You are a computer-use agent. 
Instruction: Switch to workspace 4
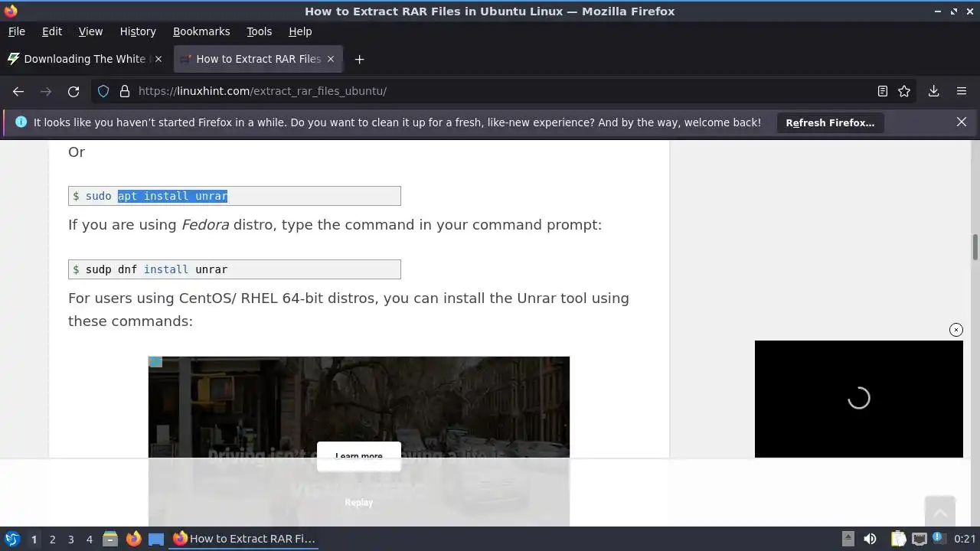click(89, 539)
